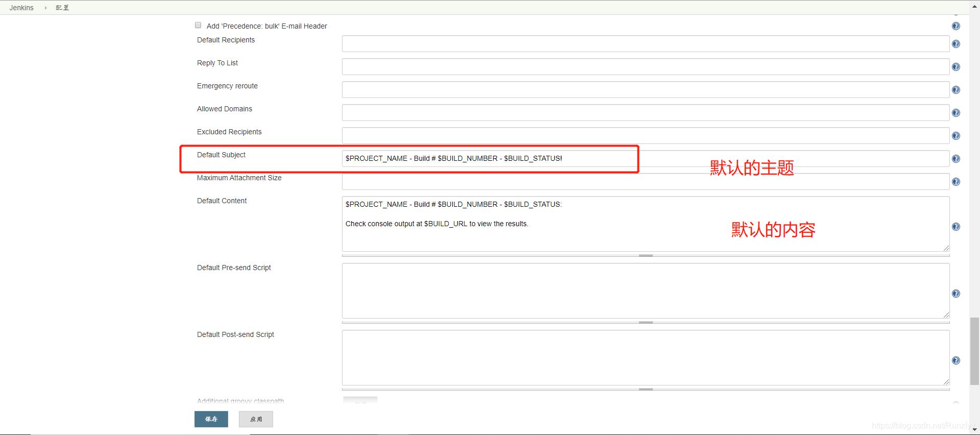980x435 pixels.
Task: Click the Default Recipients input field
Action: click(646, 44)
